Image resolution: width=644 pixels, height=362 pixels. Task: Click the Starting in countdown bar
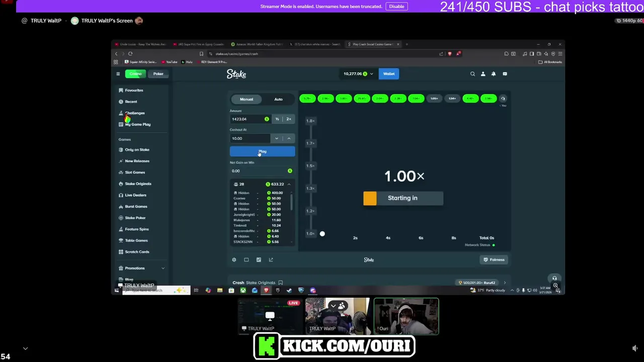pyautogui.click(x=403, y=198)
